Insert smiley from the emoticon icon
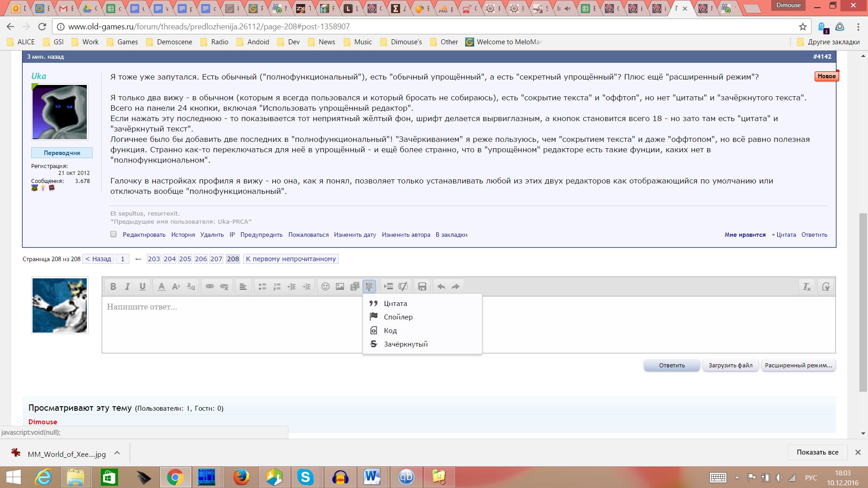 (x=325, y=286)
